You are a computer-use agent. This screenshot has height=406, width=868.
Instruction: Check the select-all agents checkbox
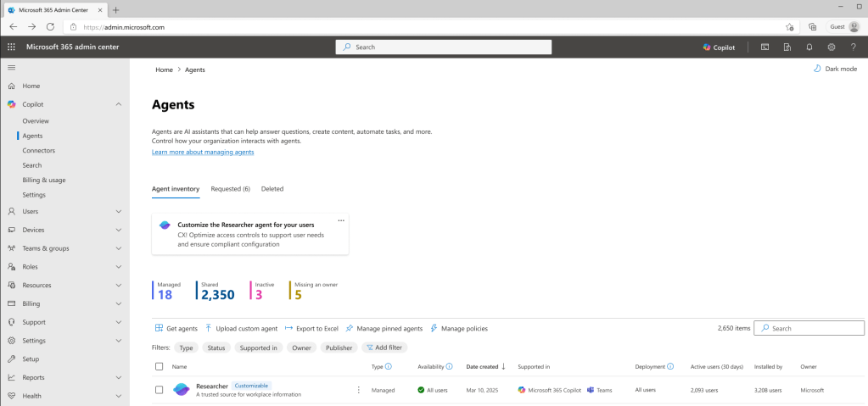[x=160, y=367]
